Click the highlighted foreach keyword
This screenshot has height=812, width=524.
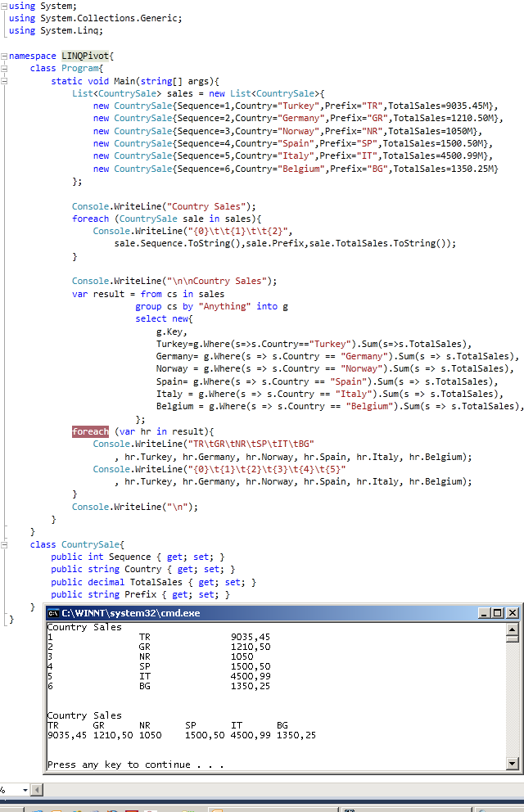(x=90, y=431)
